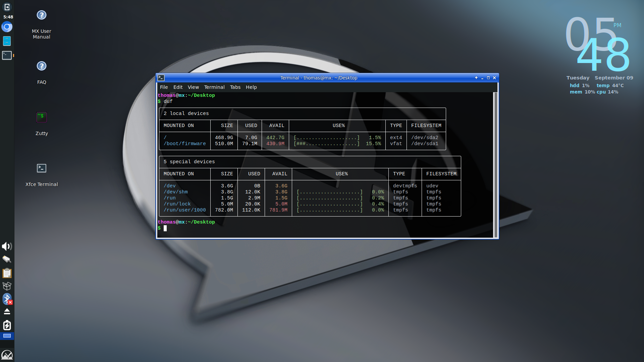Open the Tabs menu in the terminal
Viewport: 644px width, 362px height.
click(235, 87)
